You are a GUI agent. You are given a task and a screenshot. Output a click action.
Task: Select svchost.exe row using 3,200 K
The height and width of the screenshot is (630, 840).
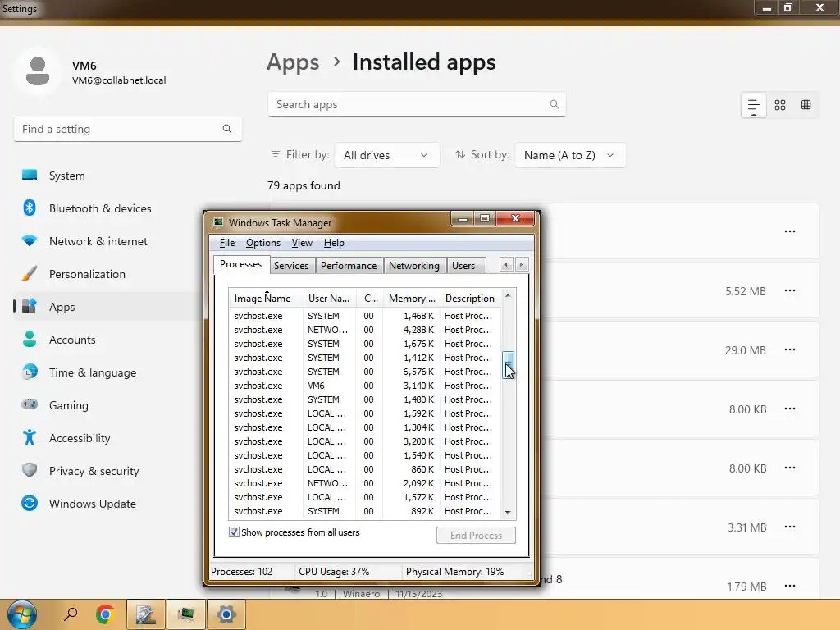coord(365,441)
